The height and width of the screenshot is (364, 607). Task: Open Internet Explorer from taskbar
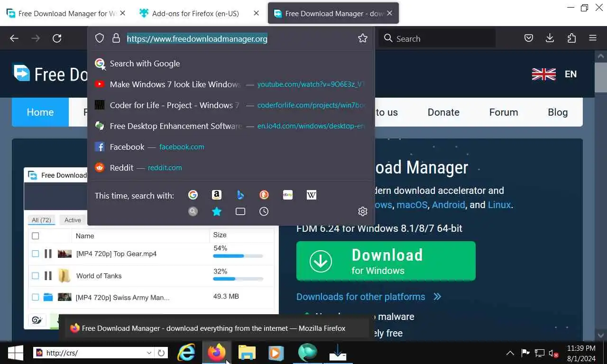click(186, 353)
